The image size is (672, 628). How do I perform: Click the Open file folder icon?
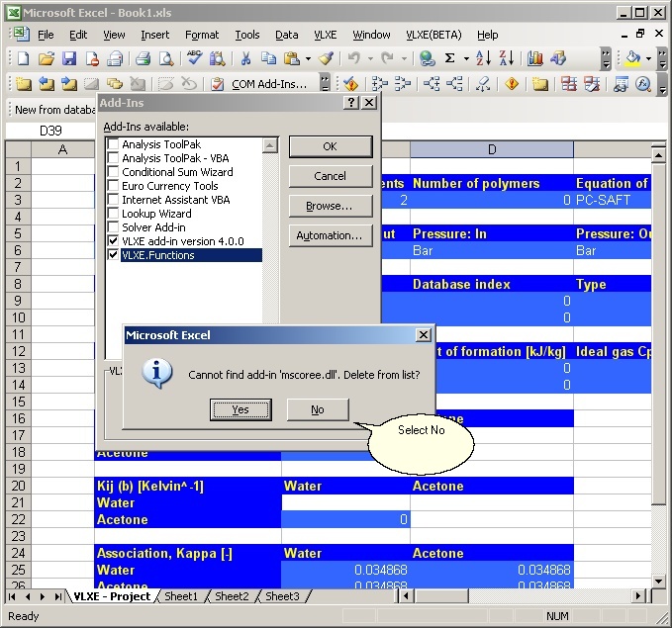(47, 58)
